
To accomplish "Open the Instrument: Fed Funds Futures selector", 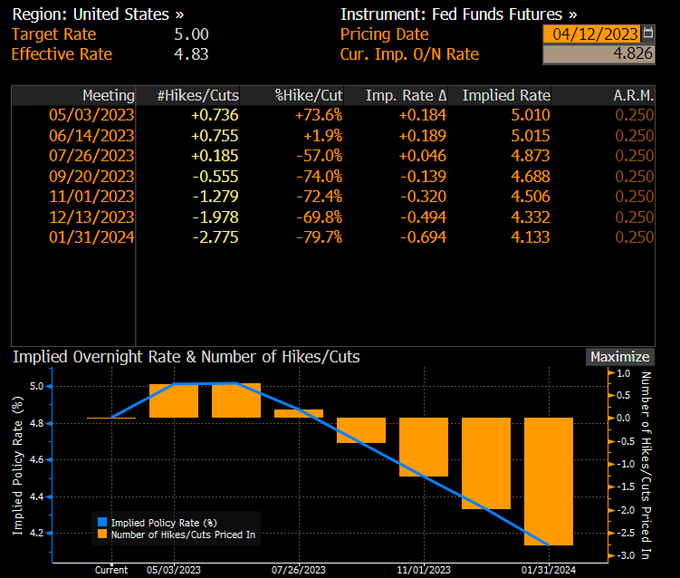I will click(x=458, y=15).
